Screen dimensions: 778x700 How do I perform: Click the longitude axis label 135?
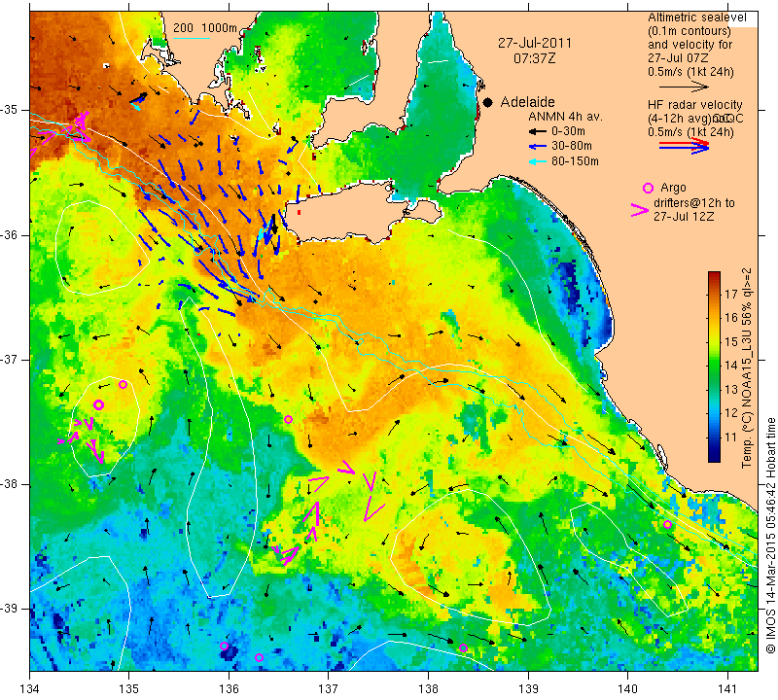(x=129, y=688)
